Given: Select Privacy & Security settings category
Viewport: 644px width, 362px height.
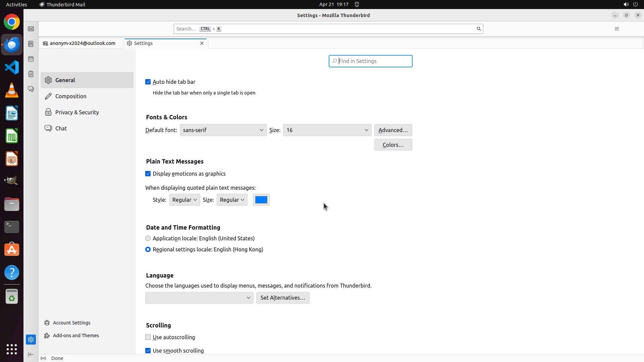Looking at the screenshot, I should 77,112.
